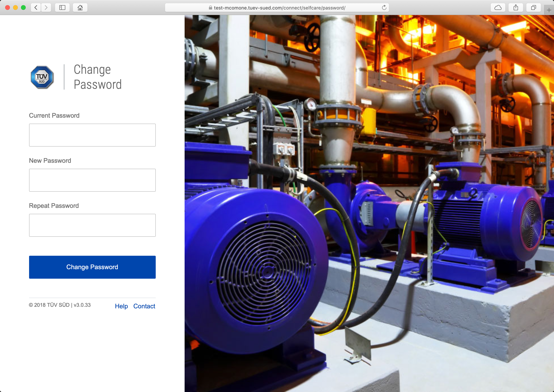Viewport: 554px width, 392px height.
Task: Click the TÜV SÜD logo
Action: pyautogui.click(x=42, y=77)
